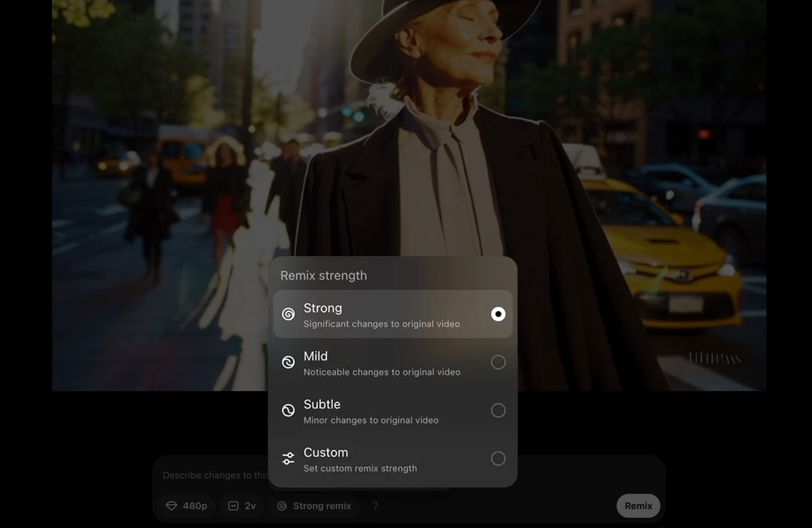812x528 pixels.
Task: Click the swirl icon beside Mild
Action: coord(288,362)
